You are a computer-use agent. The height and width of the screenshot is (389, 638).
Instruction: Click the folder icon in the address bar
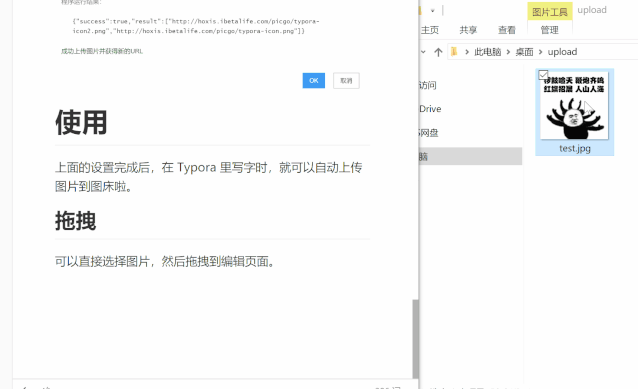(x=454, y=52)
